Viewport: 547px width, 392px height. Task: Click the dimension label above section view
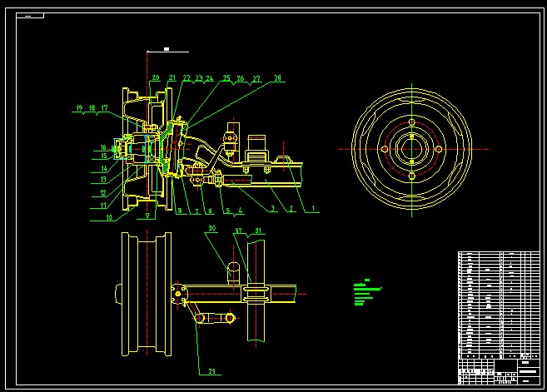(x=167, y=50)
